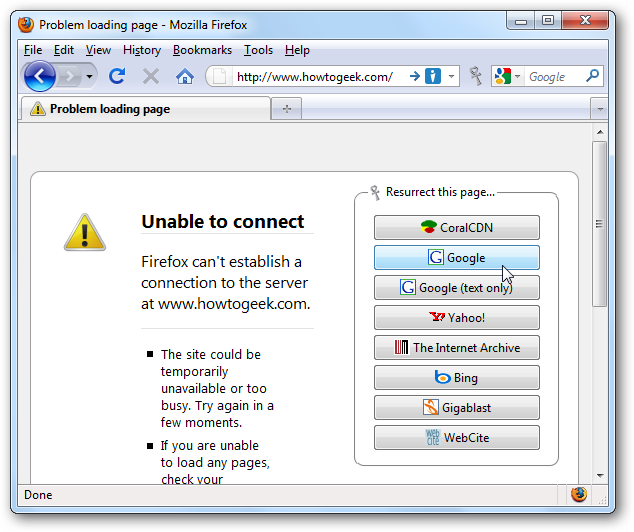This screenshot has height=532, width=634.
Task: Click the 'Unable to connect' heading
Action: (223, 222)
